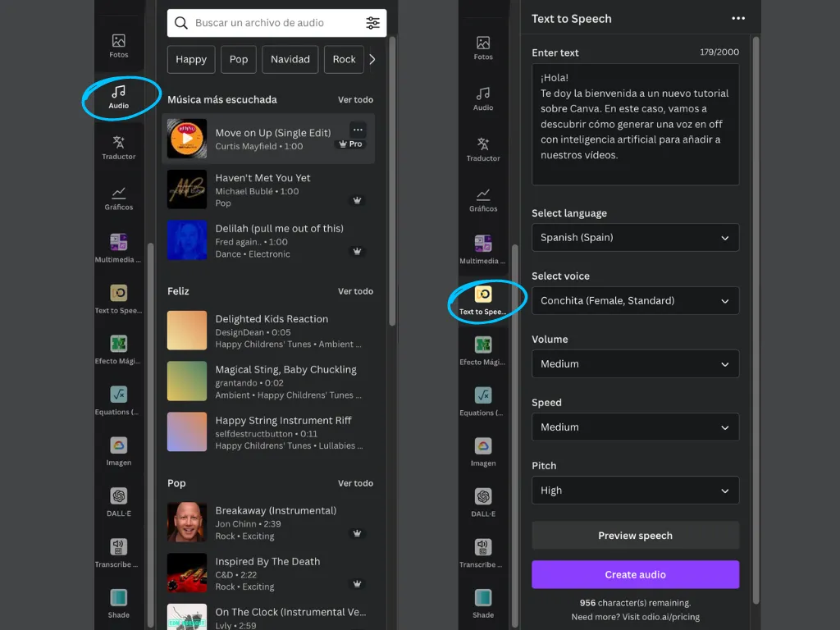Filter audio by Happy chip
The height and width of the screenshot is (630, 840).
191,59
